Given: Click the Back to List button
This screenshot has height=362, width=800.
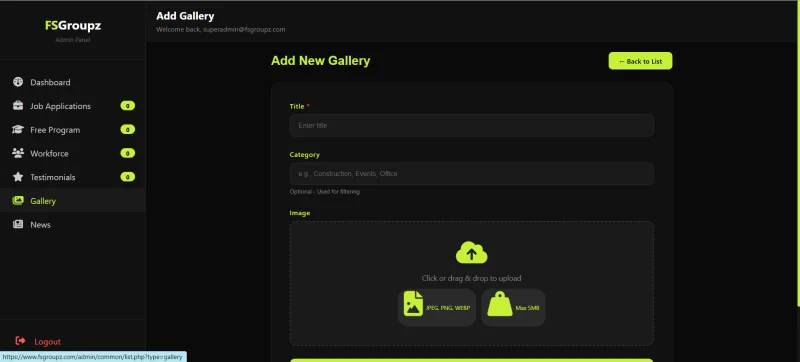Looking at the screenshot, I should [640, 61].
